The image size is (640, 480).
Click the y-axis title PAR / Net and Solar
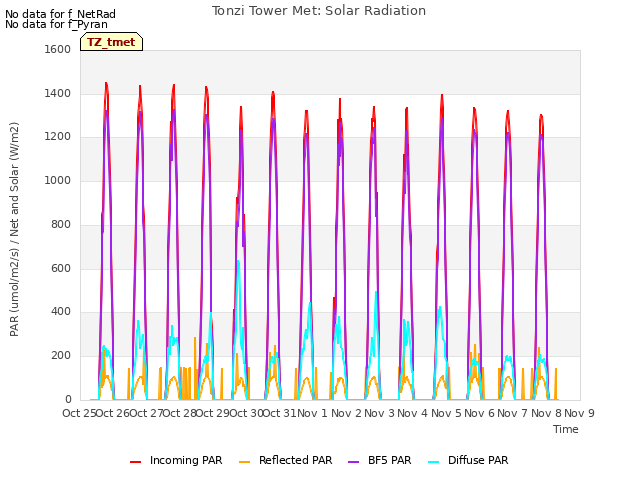click(14, 229)
